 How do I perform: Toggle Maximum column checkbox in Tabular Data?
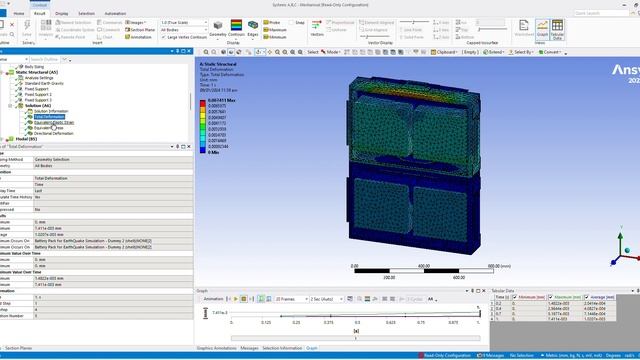tap(550, 297)
